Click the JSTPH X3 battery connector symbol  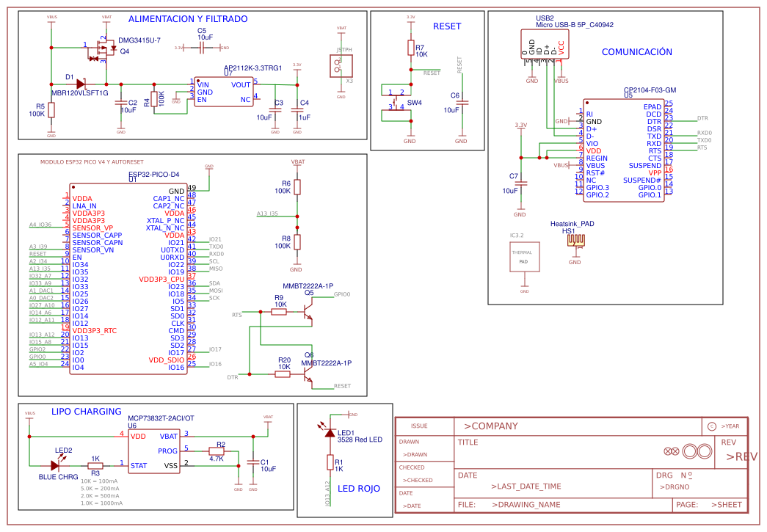pos(341,66)
